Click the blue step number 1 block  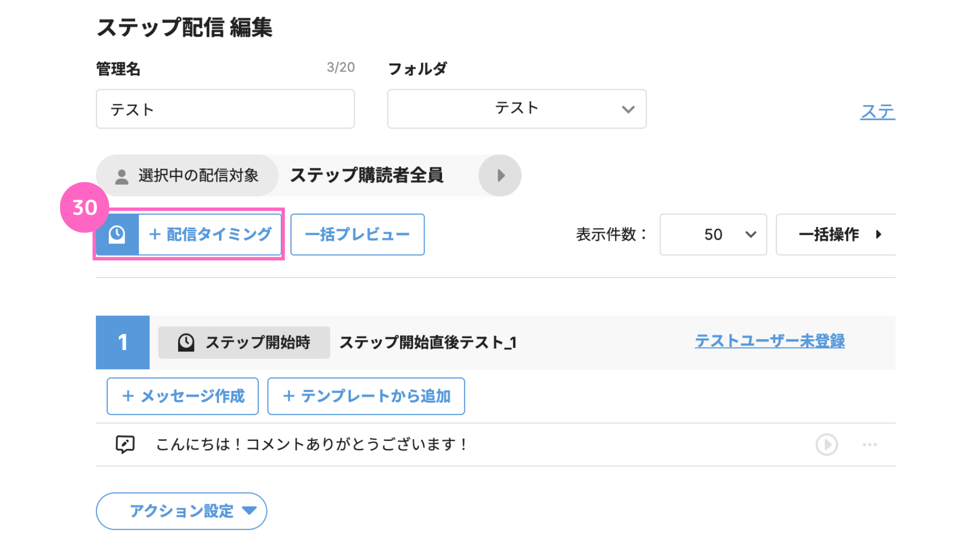coord(122,342)
